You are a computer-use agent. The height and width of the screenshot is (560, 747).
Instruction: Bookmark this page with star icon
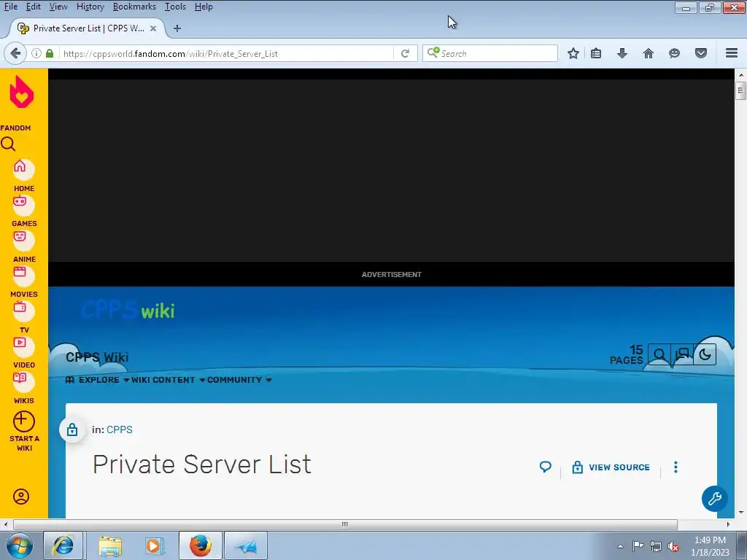[x=573, y=53]
